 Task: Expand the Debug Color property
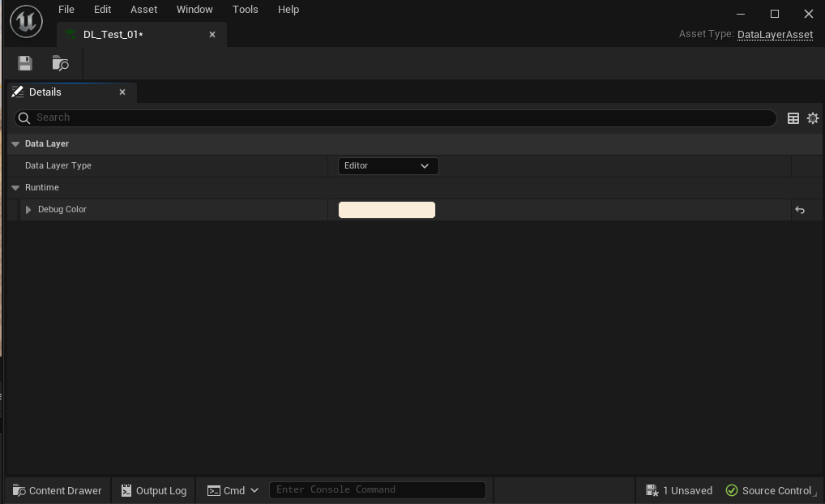(x=28, y=210)
